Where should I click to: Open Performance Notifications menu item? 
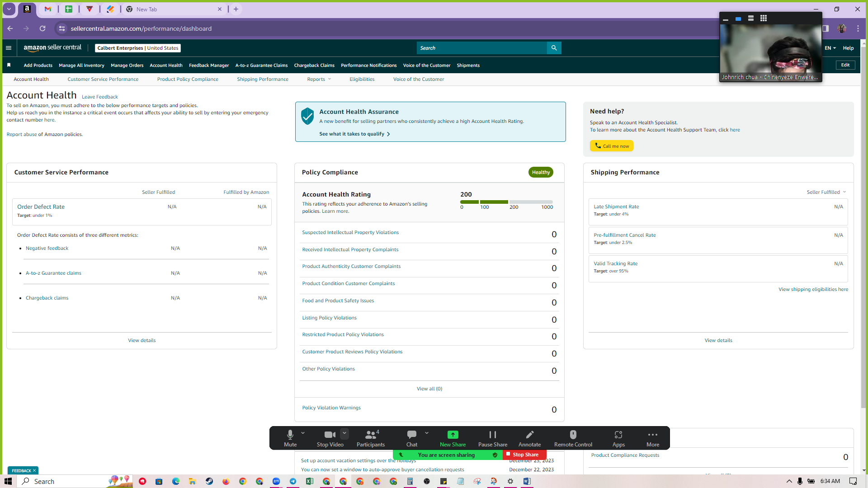point(369,66)
